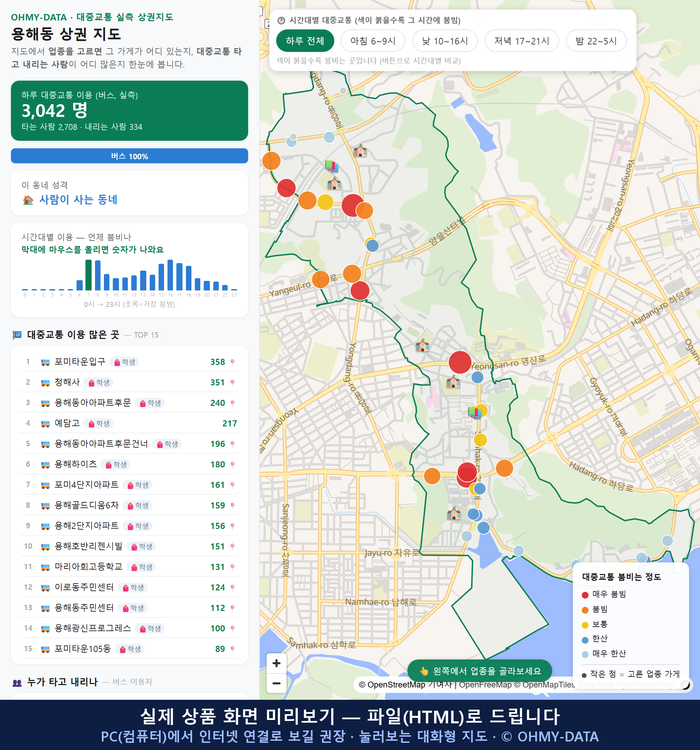Viewport: 700px width, 750px height.
Task: Select the 포미4단지아파트 list row
Action: [x=130, y=485]
